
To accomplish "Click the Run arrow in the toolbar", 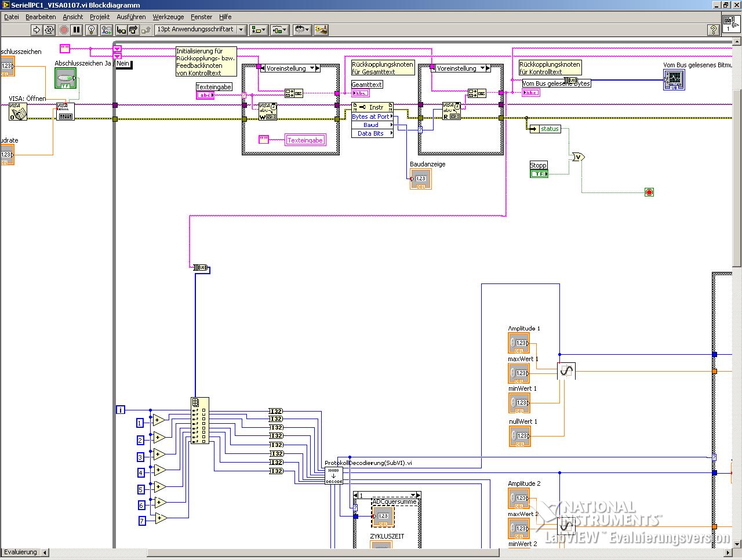I will (37, 30).
